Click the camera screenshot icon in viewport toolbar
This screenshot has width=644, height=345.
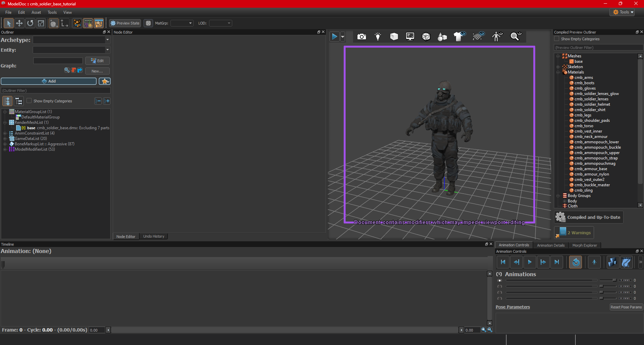pyautogui.click(x=361, y=37)
